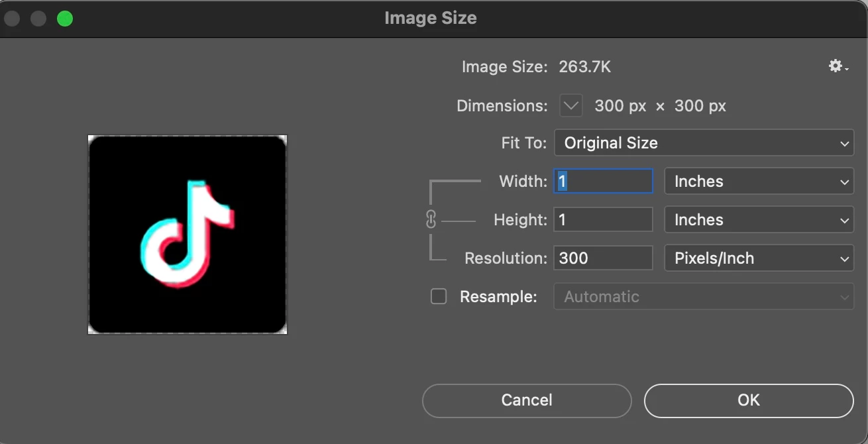Expand the Fit To Original Size dropdown
Viewport: 868px width, 444px height.
(704, 143)
